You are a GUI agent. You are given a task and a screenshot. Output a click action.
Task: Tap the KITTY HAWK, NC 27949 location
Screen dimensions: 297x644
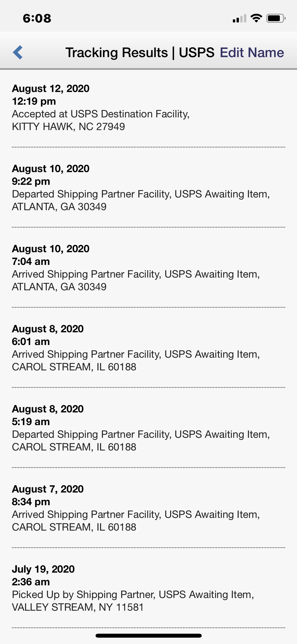(x=68, y=127)
